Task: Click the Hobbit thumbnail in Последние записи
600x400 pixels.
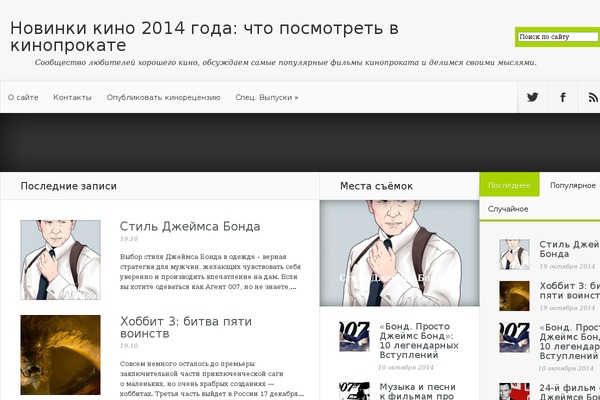Action: click(x=60, y=355)
